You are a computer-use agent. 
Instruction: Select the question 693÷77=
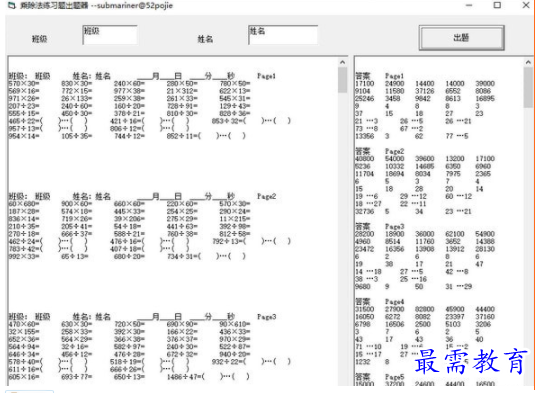click(x=77, y=377)
